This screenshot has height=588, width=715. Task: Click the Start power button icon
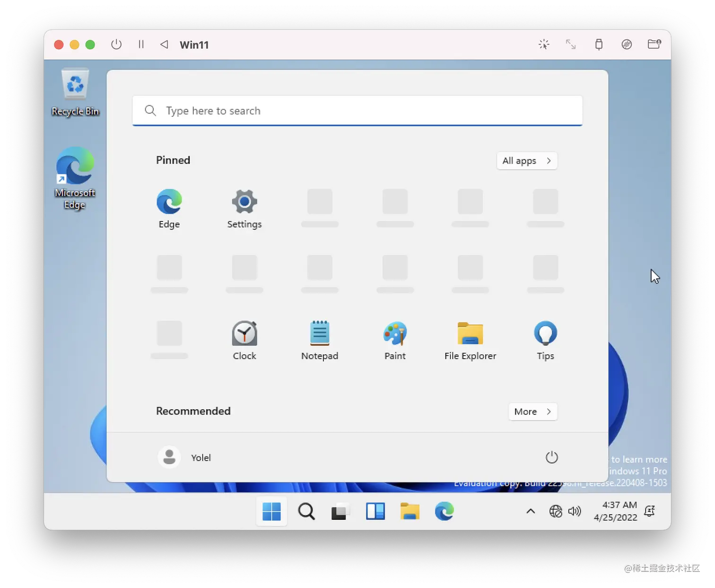pos(552,457)
